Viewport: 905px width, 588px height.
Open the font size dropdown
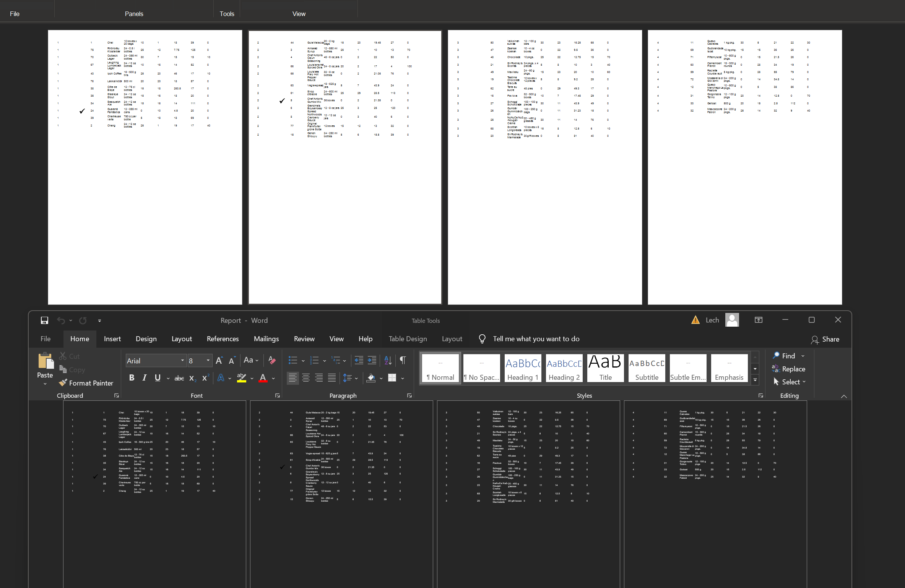click(x=208, y=360)
